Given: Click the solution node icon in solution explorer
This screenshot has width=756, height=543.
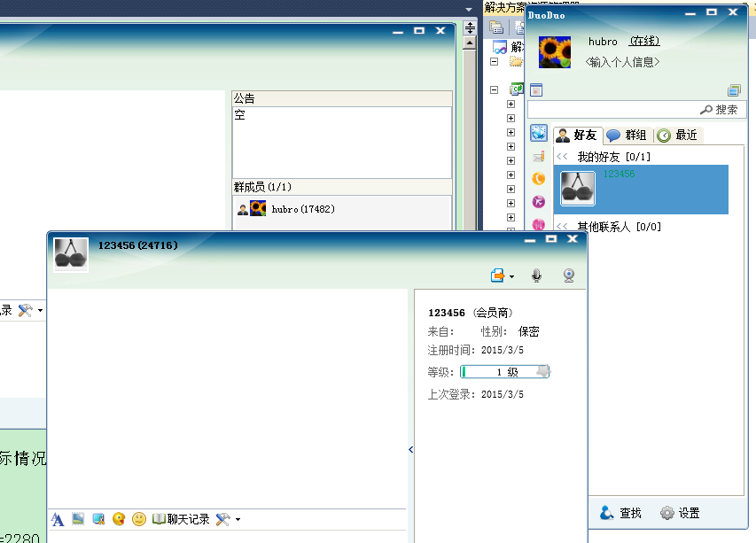Looking at the screenshot, I should click(500, 47).
